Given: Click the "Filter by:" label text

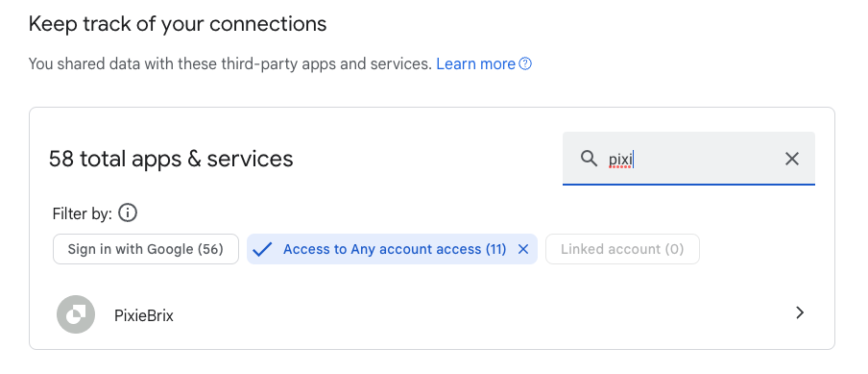Looking at the screenshot, I should coord(83,213).
